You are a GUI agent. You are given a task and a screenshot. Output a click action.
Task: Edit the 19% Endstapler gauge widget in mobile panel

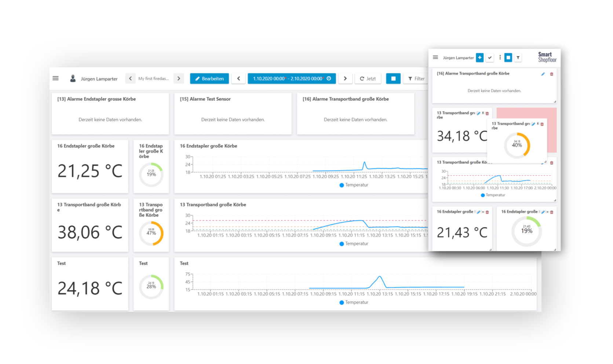pos(543,212)
